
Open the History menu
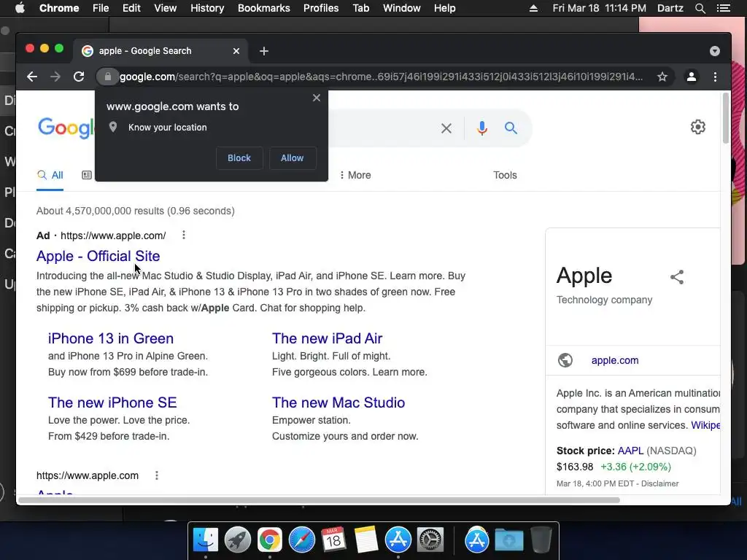coord(207,8)
